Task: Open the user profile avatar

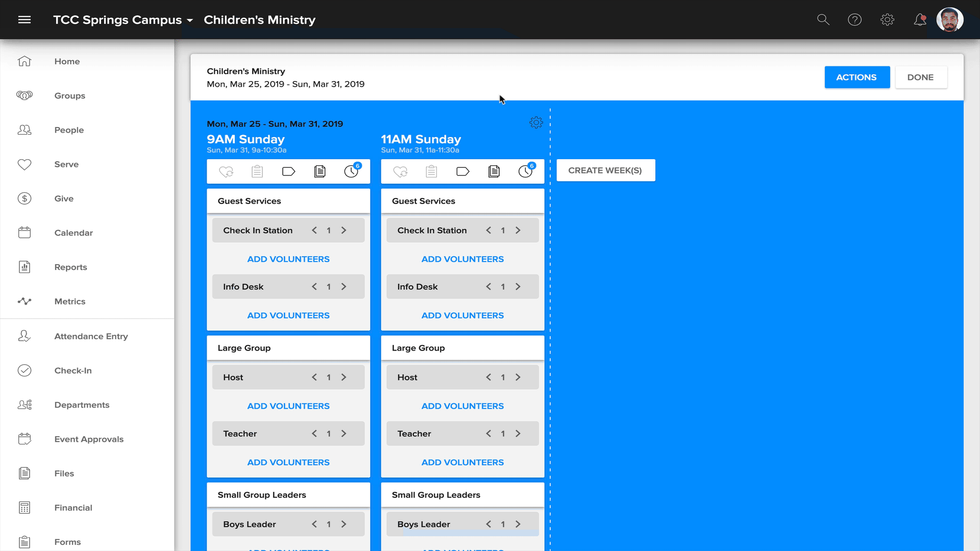Action: pyautogui.click(x=949, y=20)
